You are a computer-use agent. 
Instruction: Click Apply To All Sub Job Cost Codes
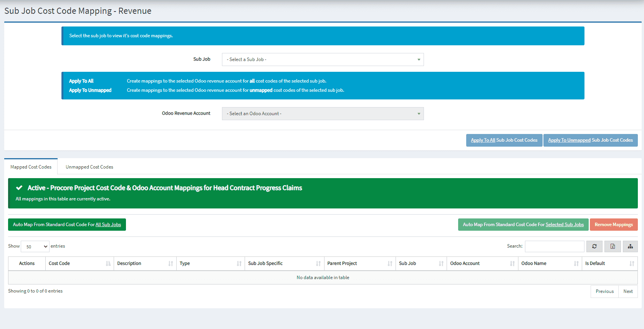(504, 140)
